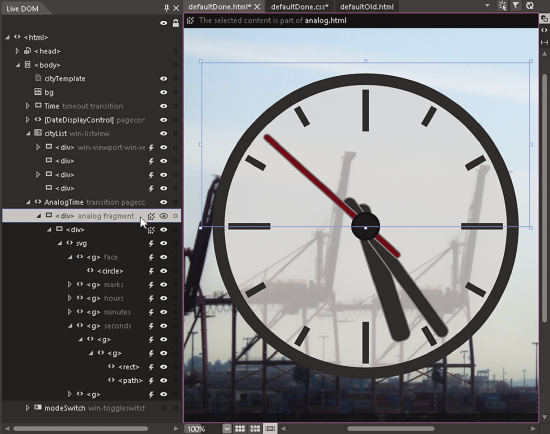Click the snapping rectangle icon in the bottom bar
The image size is (550, 434).
tap(270, 428)
